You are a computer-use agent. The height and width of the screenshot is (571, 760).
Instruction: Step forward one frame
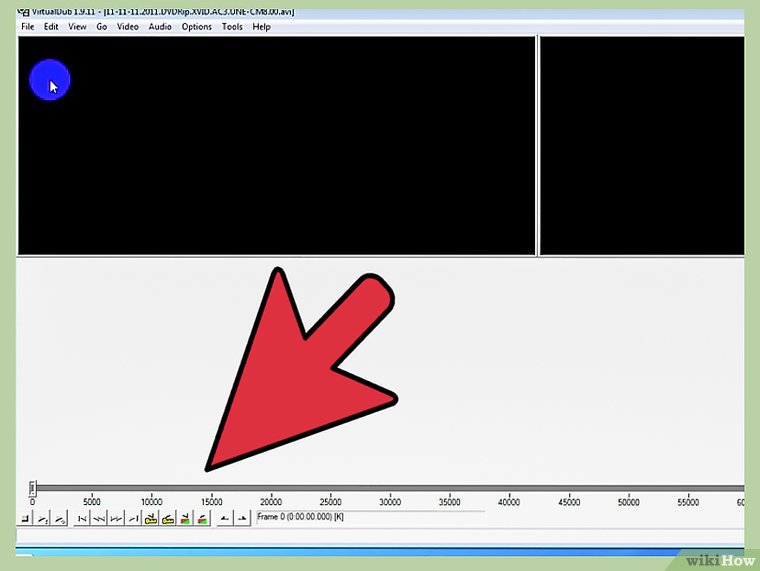117,519
